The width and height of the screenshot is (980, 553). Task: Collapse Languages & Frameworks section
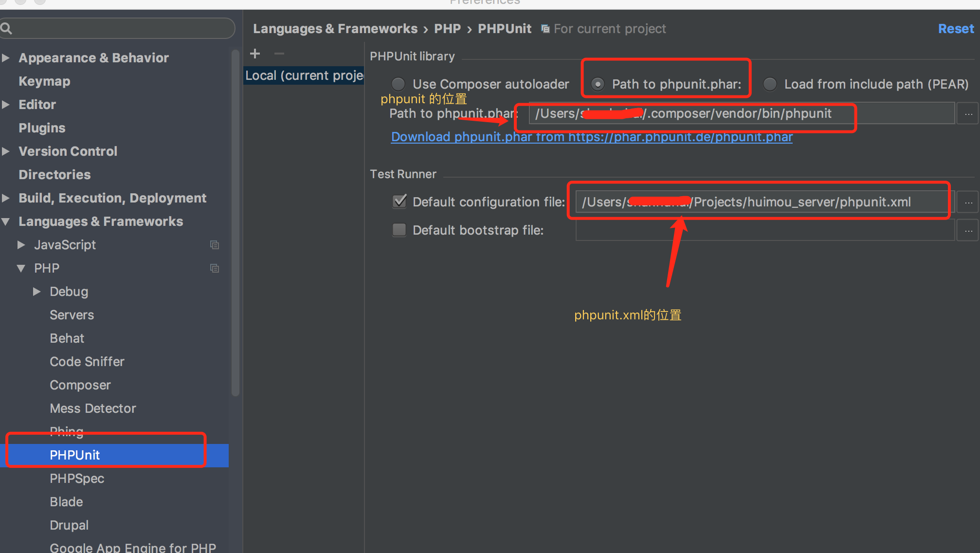click(6, 221)
